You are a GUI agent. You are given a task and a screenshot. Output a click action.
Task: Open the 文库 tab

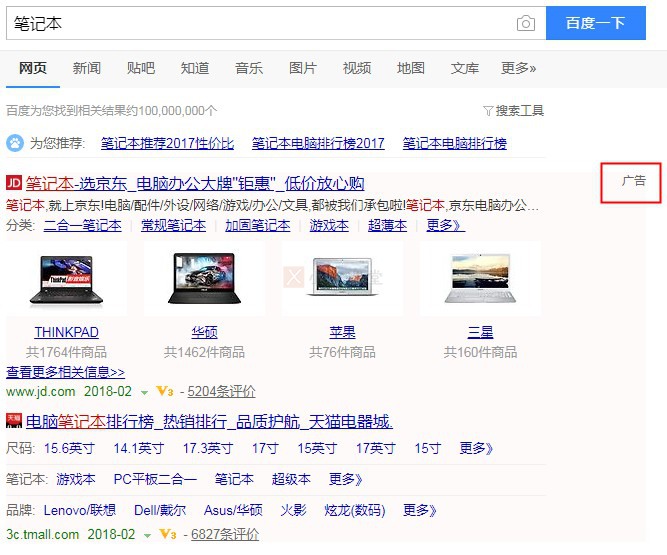click(x=465, y=68)
